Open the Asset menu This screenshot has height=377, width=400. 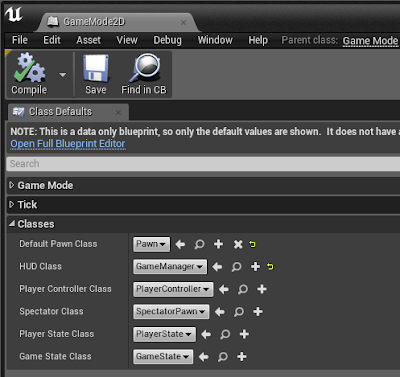[88, 40]
